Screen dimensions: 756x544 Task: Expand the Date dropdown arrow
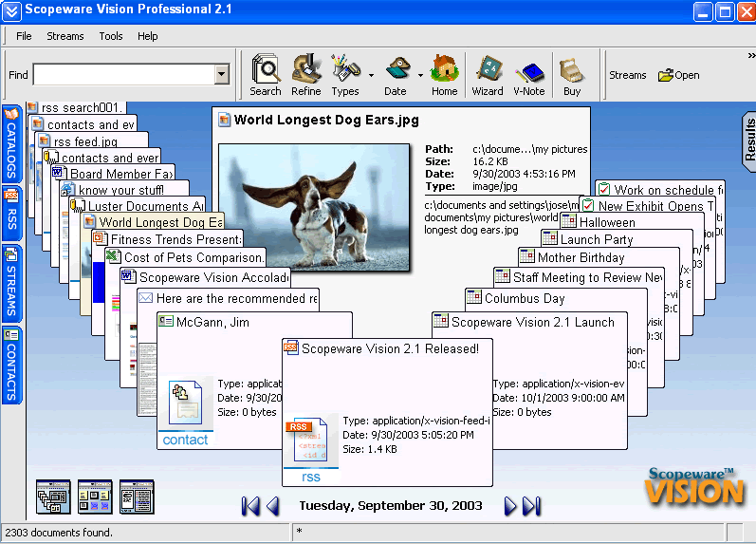pyautogui.click(x=420, y=75)
